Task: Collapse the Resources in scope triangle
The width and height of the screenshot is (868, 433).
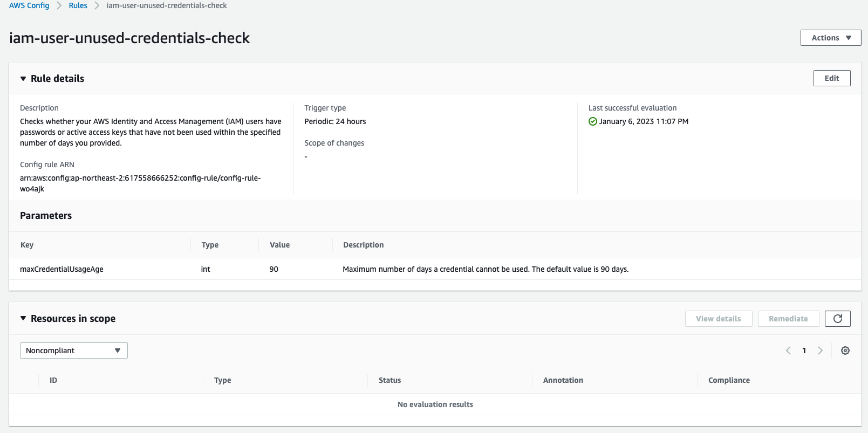Action: point(23,319)
